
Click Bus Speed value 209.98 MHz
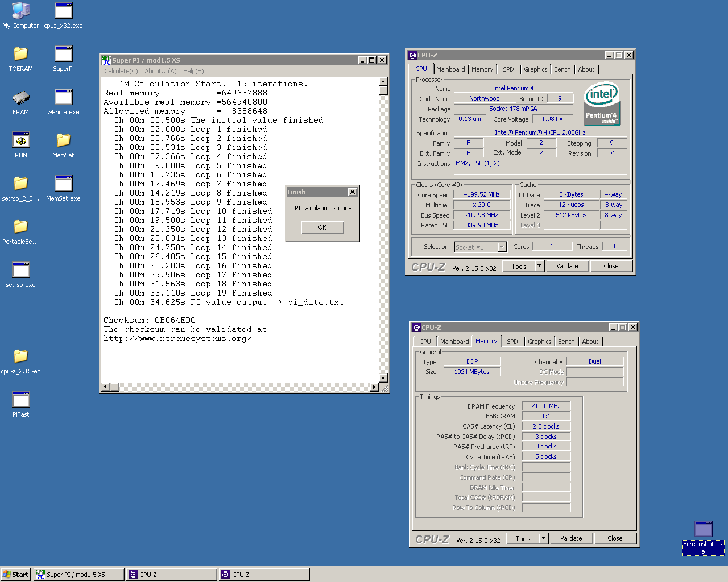[482, 215]
